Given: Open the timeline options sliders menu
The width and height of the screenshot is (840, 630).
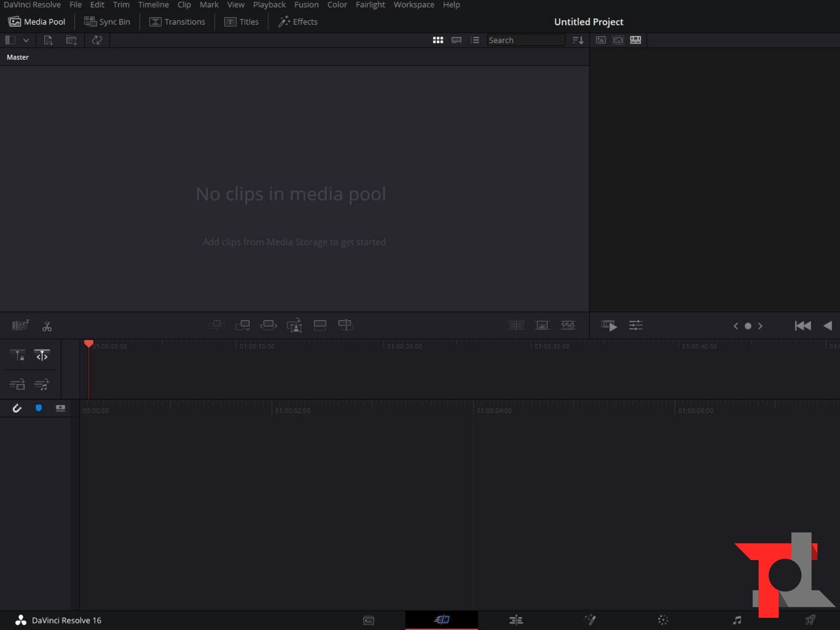Looking at the screenshot, I should [x=635, y=325].
